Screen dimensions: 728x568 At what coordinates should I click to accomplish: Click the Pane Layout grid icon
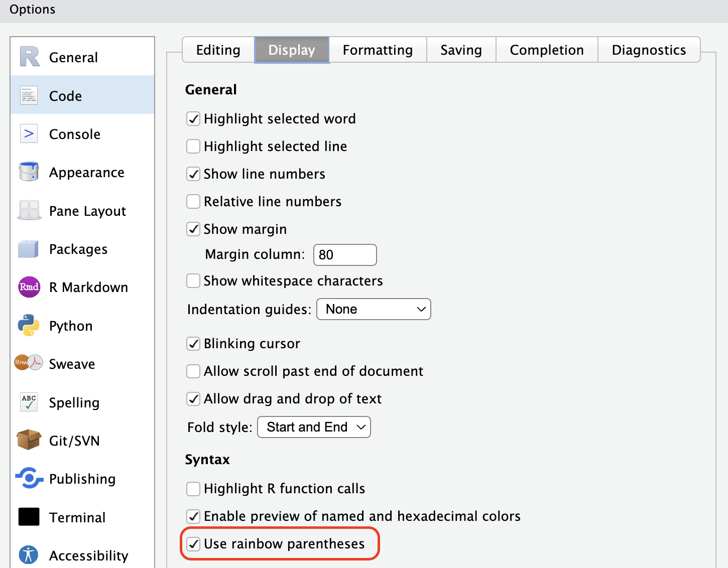pos(29,210)
